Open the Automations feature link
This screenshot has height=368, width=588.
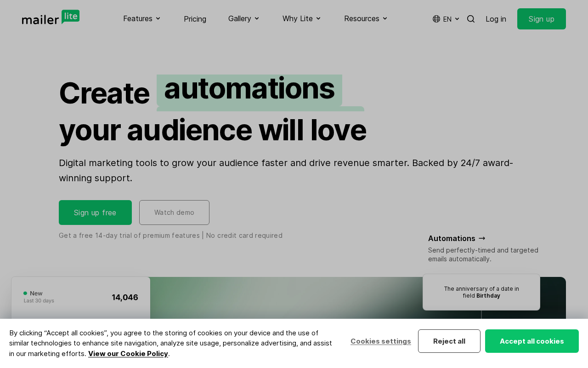tap(457, 238)
